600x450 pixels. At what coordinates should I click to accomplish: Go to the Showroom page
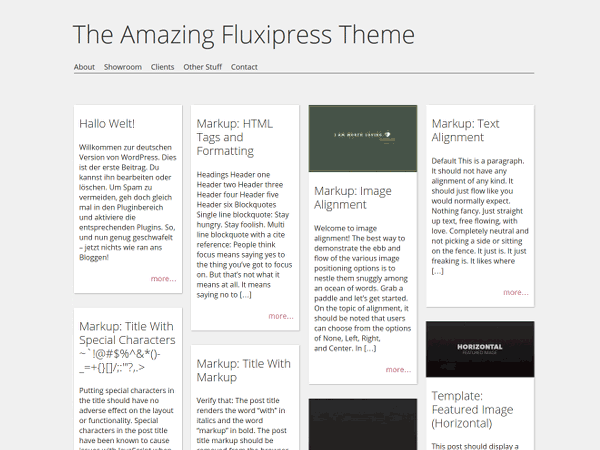pyautogui.click(x=123, y=67)
